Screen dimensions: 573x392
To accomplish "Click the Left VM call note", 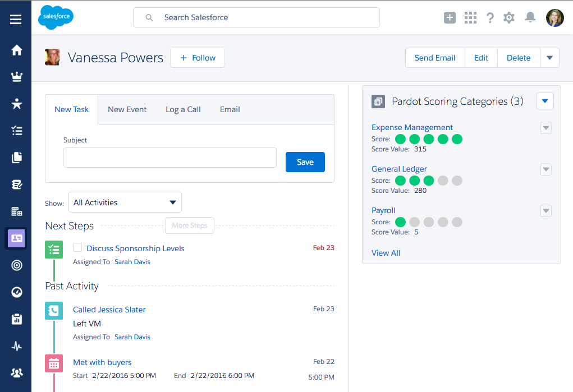I will point(87,324).
